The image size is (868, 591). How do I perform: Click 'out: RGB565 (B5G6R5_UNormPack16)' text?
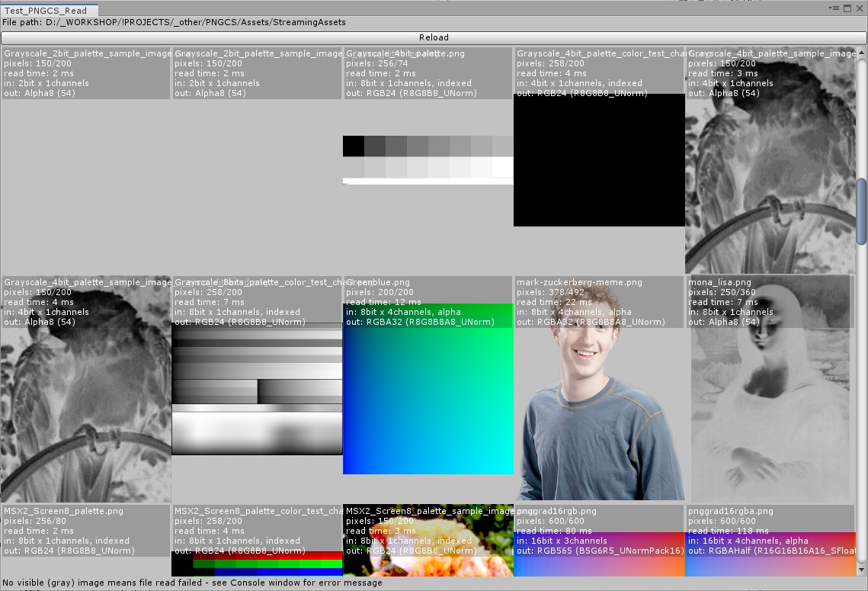coord(600,551)
